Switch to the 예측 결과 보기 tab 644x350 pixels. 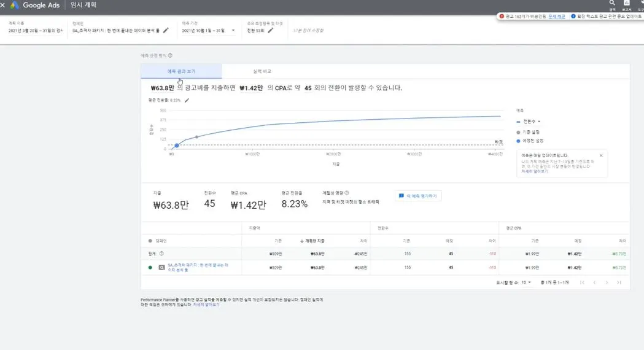[181, 71]
